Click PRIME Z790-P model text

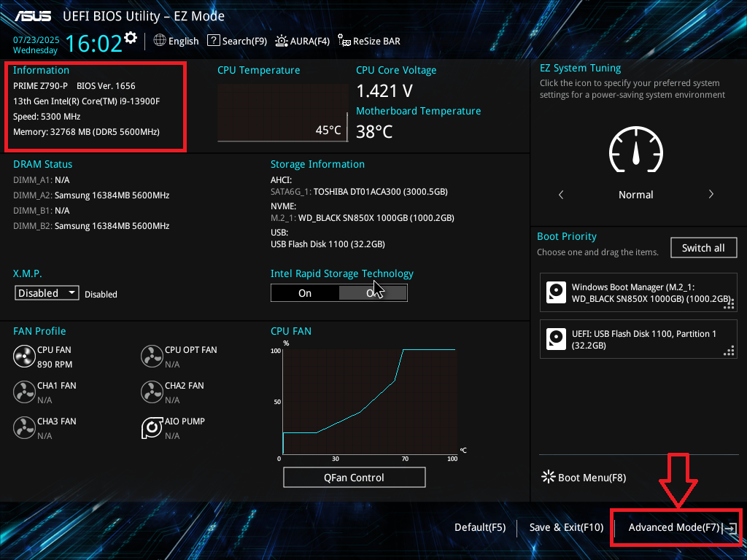[x=41, y=86]
